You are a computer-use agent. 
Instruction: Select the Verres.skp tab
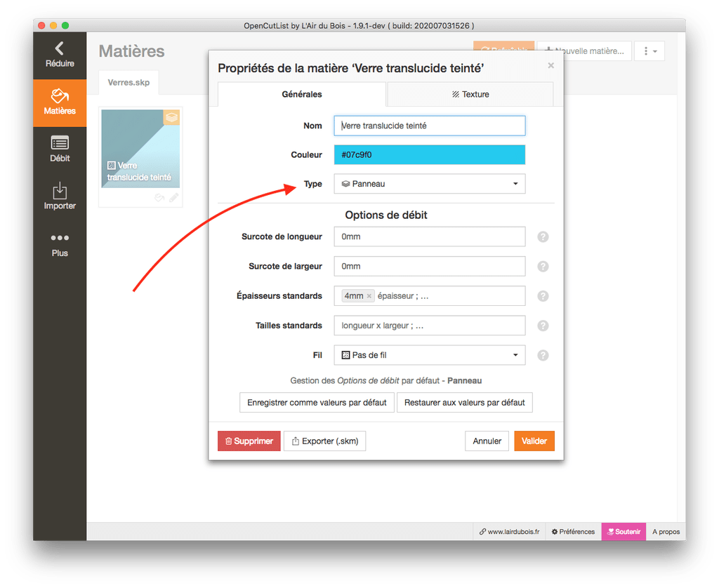[x=129, y=83]
